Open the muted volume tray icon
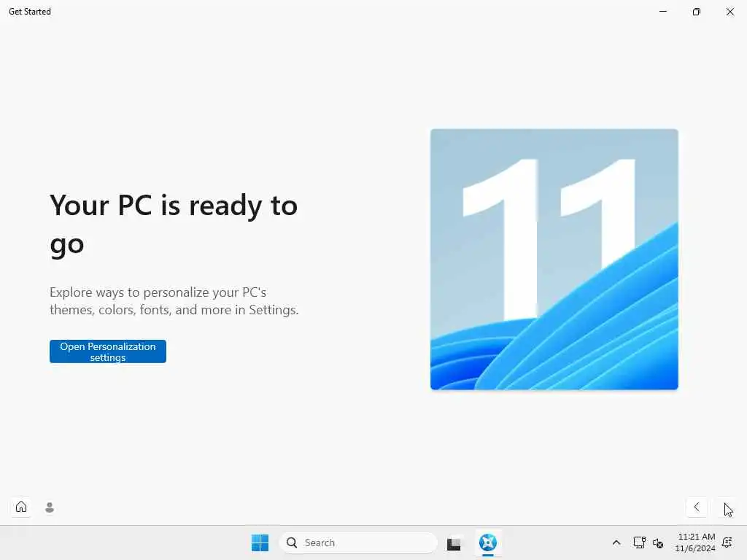The height and width of the screenshot is (560, 747). (658, 542)
